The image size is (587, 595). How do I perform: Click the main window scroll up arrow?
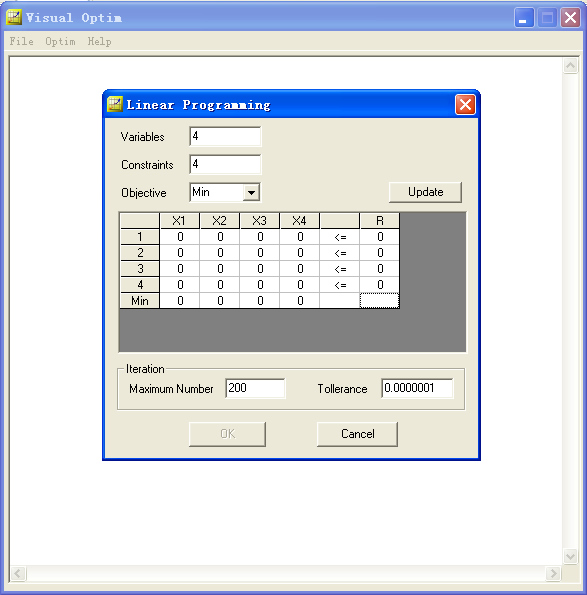pos(570,66)
